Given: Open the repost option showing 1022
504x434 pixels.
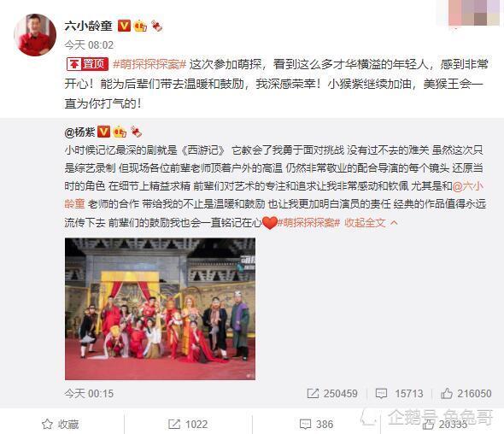Looking at the screenshot, I should coord(188,424).
